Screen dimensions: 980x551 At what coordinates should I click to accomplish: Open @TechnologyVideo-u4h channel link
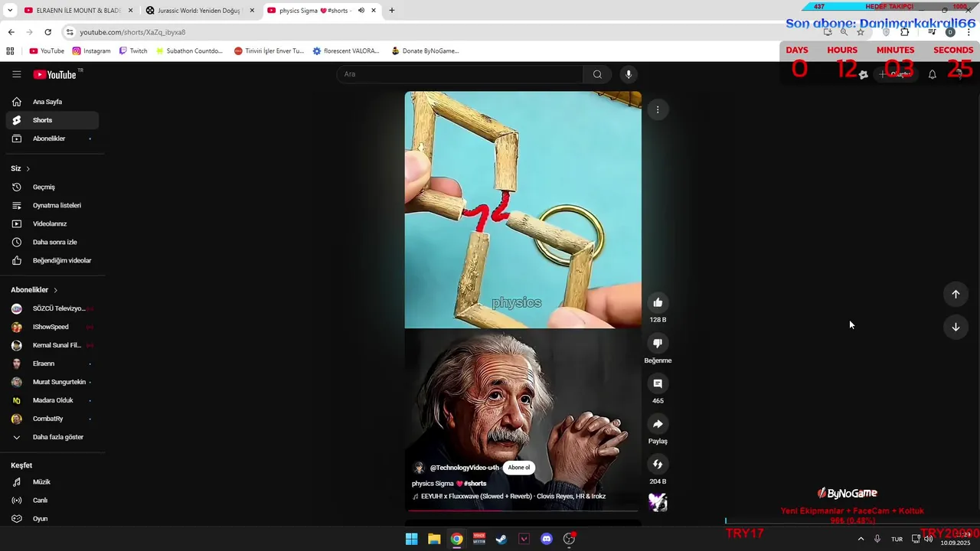click(x=464, y=468)
